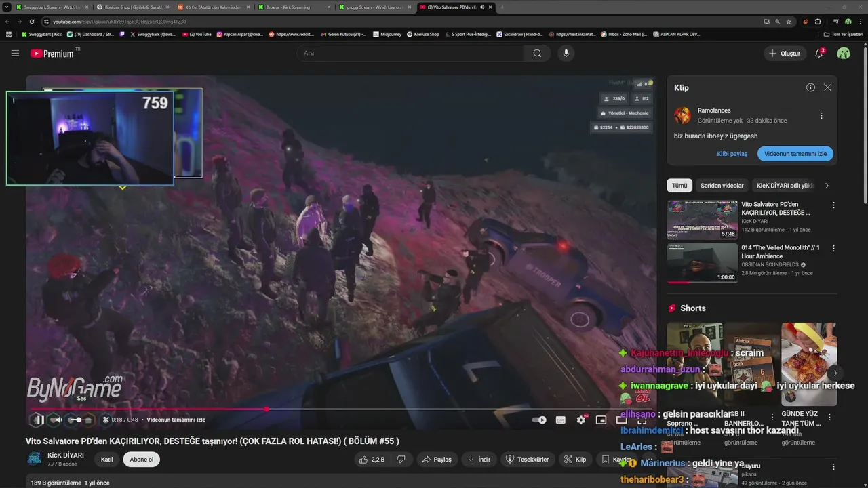This screenshot has width=868, height=488.
Task: Select 'KicK DİYARI adlı yükle' chip
Action: 785,185
